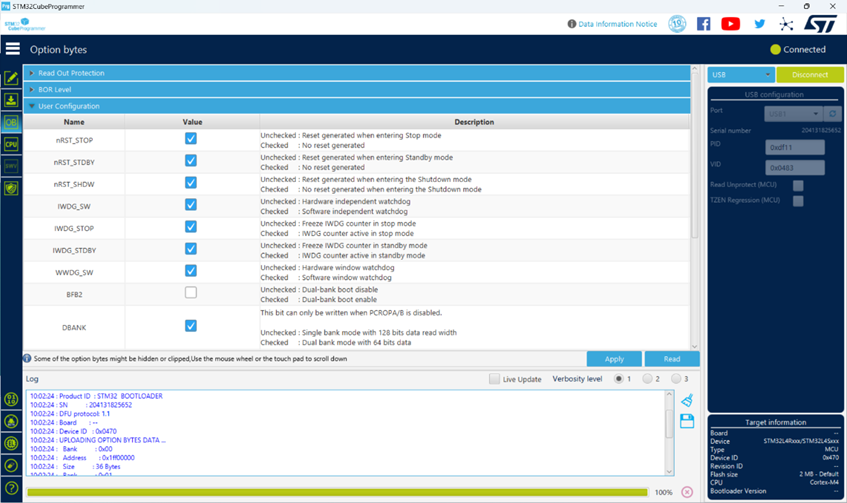The height and width of the screenshot is (503, 847).
Task: Clear the log with broom icon
Action: click(x=687, y=400)
